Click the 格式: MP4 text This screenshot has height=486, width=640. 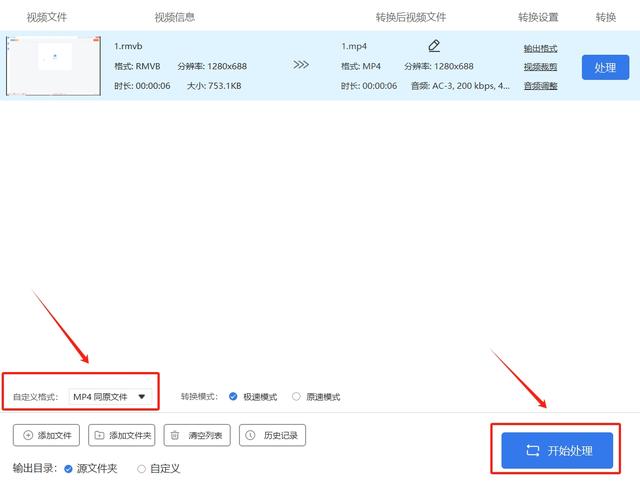click(361, 66)
